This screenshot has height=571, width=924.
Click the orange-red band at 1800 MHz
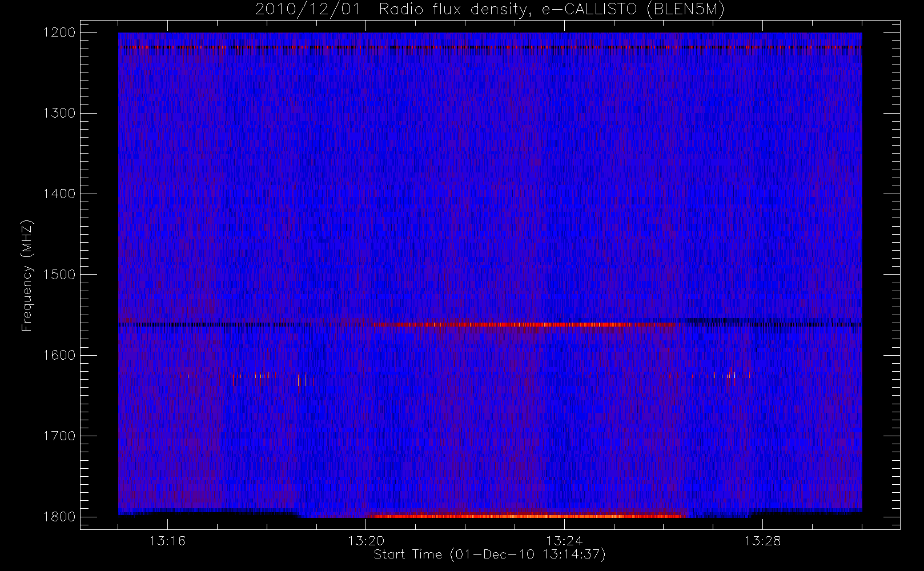tap(525, 516)
